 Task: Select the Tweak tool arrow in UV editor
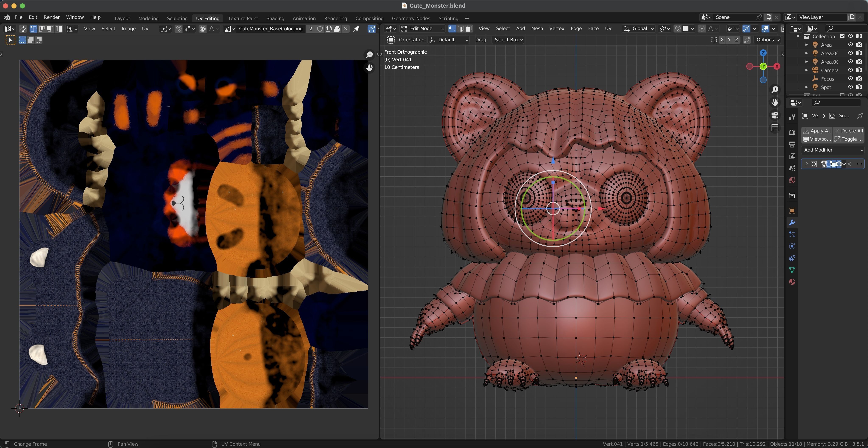click(x=10, y=40)
